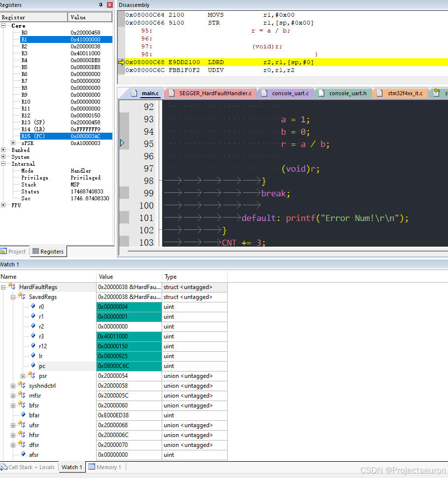Click the blue member icon beside afsr

tap(23, 455)
